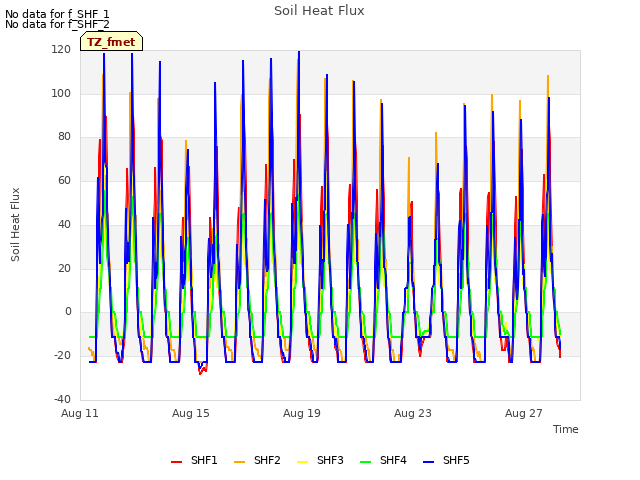Select the SHF2 legend entry
640x480 pixels.
(257, 460)
